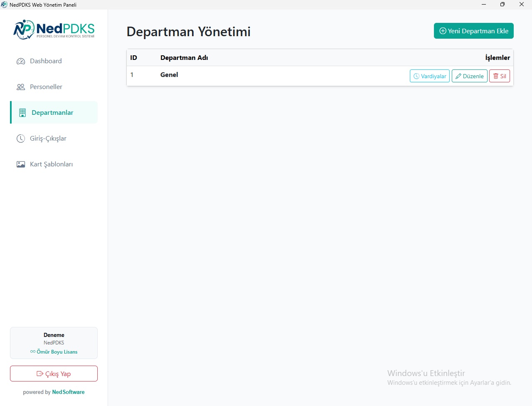Click the Kart Şablonları image icon
532x406 pixels.
click(x=21, y=164)
